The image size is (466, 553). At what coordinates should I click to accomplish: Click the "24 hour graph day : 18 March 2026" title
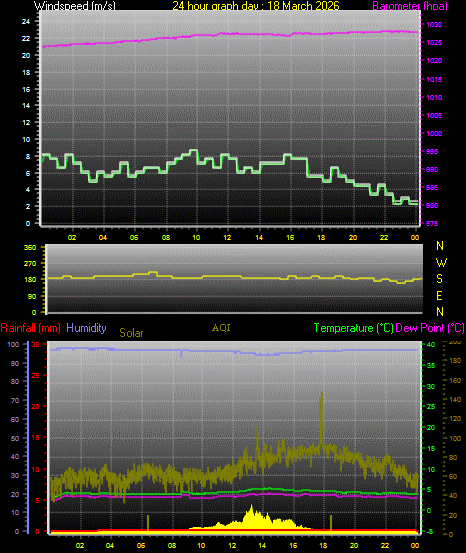(256, 5)
